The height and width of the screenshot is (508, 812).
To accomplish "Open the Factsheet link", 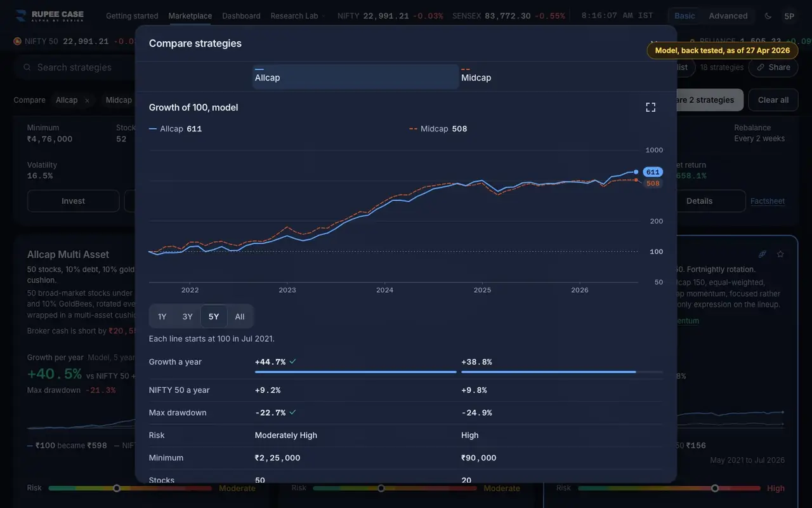I will click(x=768, y=201).
